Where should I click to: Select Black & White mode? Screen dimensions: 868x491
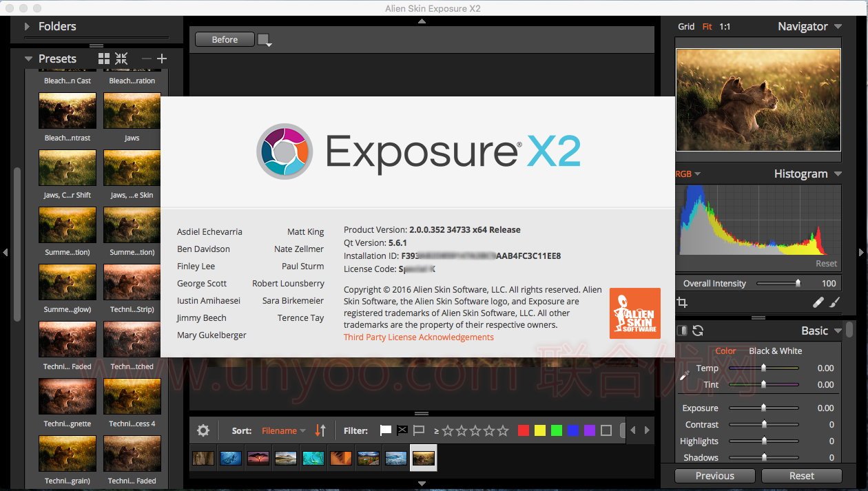point(776,351)
